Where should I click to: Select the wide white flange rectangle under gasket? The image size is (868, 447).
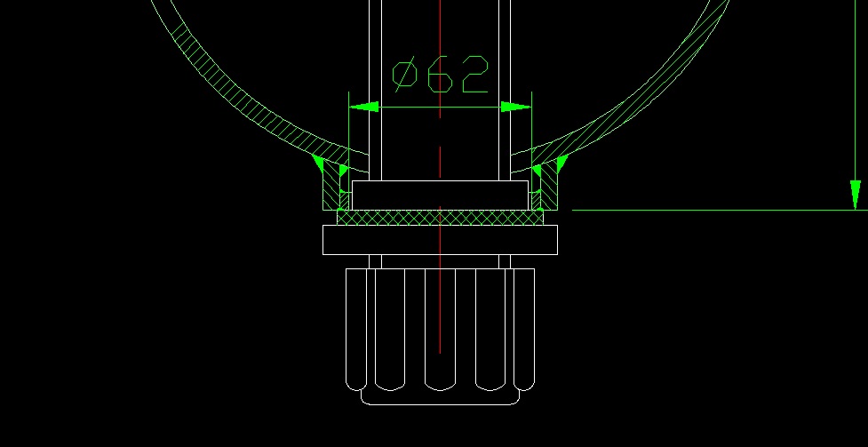(x=440, y=240)
